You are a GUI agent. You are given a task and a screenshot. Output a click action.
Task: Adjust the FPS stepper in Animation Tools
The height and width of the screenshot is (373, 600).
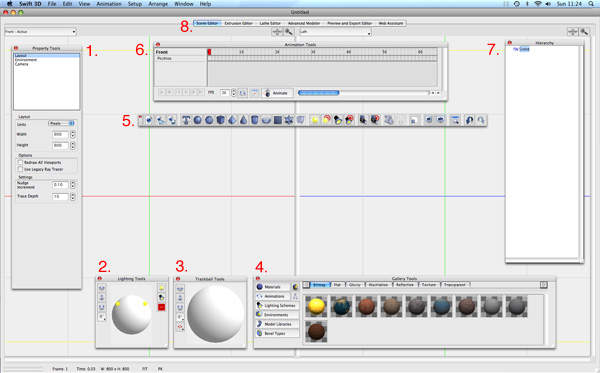click(233, 93)
